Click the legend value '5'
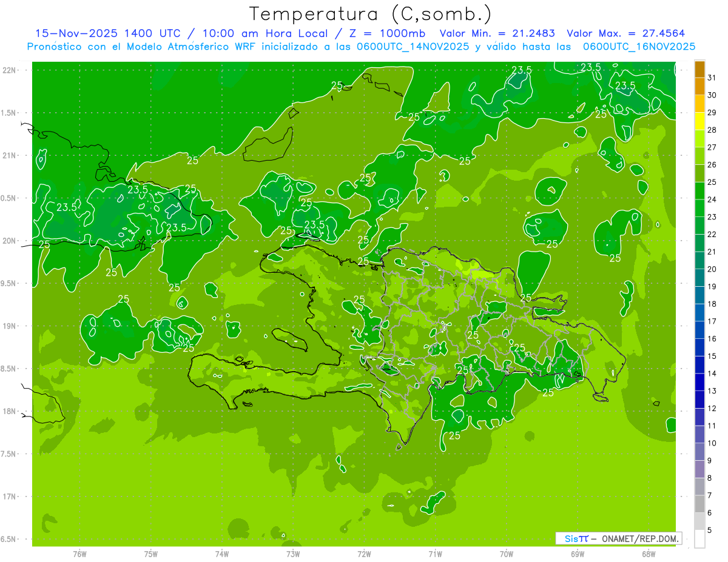The width and height of the screenshot is (728, 562). [710, 530]
